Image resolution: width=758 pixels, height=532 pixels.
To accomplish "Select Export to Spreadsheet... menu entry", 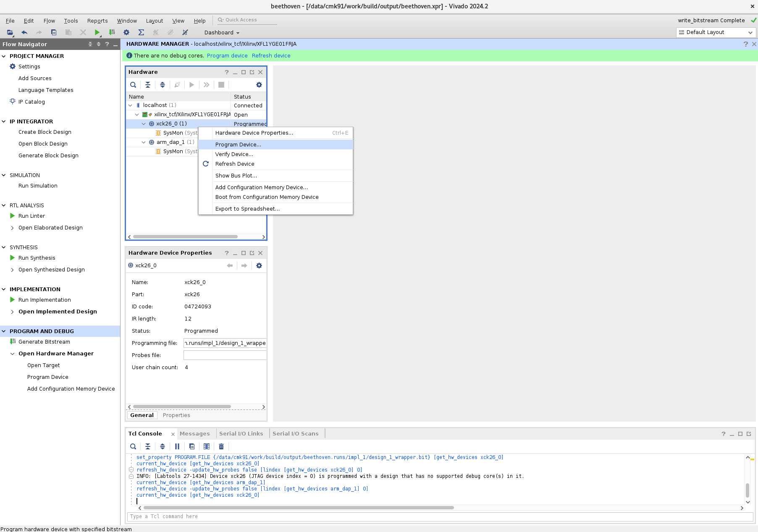I will (x=275, y=209).
